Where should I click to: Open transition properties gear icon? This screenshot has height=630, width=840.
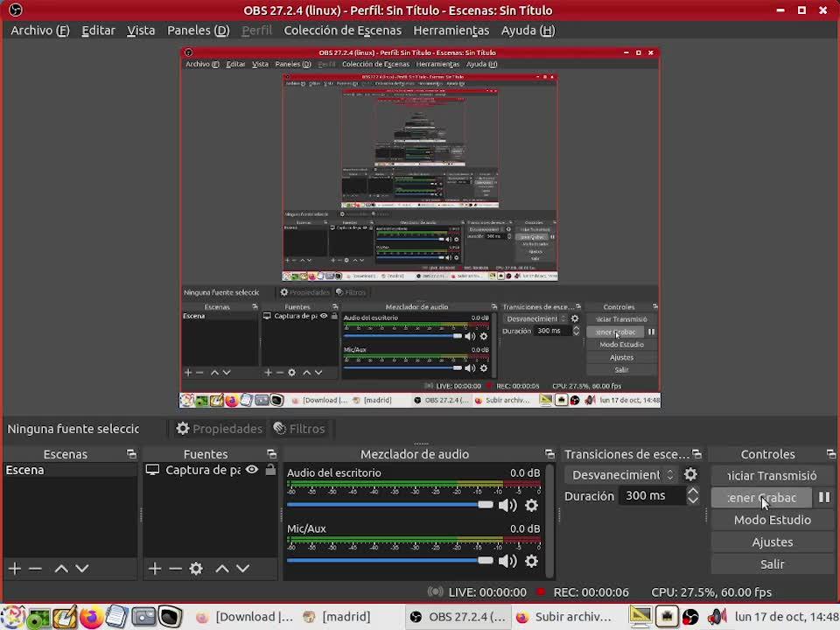(x=690, y=474)
